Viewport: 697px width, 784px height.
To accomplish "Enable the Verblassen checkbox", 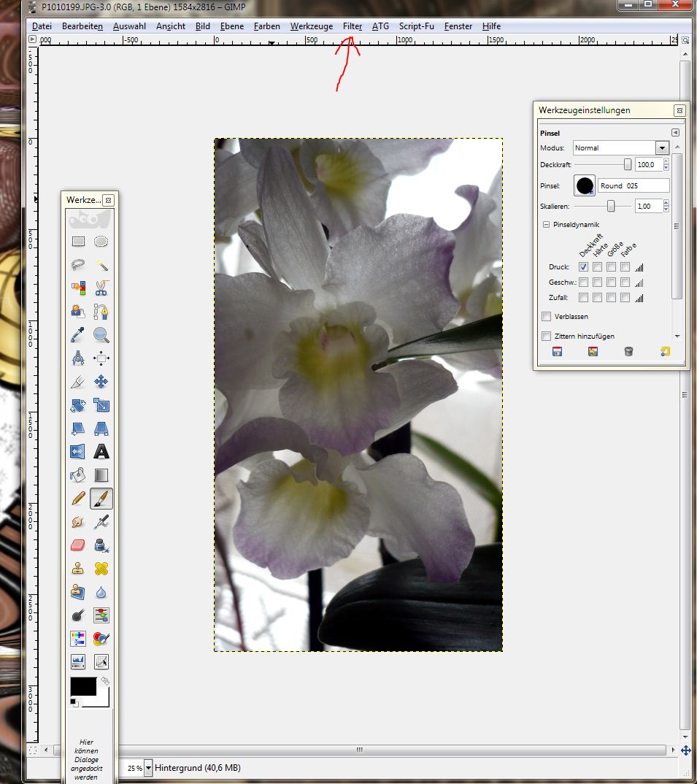I will [546, 317].
